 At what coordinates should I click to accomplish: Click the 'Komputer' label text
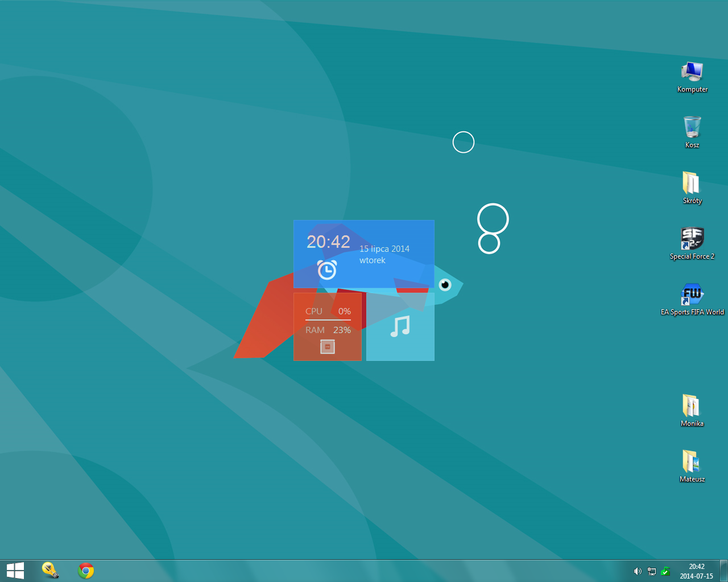692,89
